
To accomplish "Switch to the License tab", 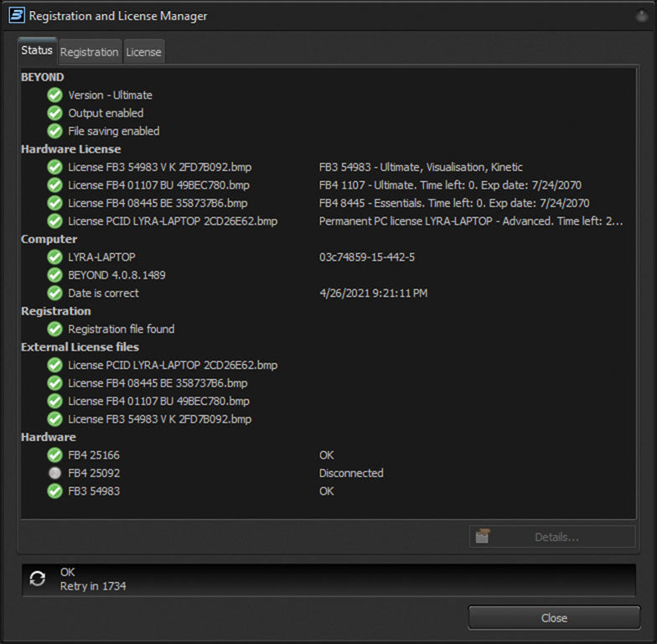I will (x=144, y=52).
